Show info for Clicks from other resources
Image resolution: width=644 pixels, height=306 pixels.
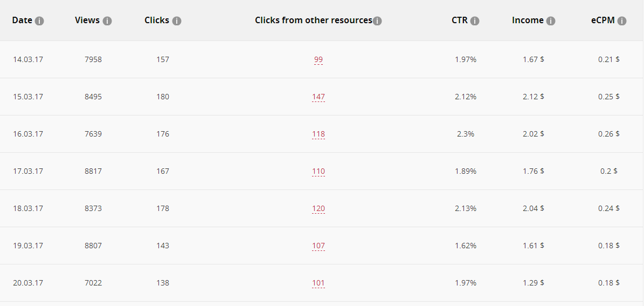(377, 21)
